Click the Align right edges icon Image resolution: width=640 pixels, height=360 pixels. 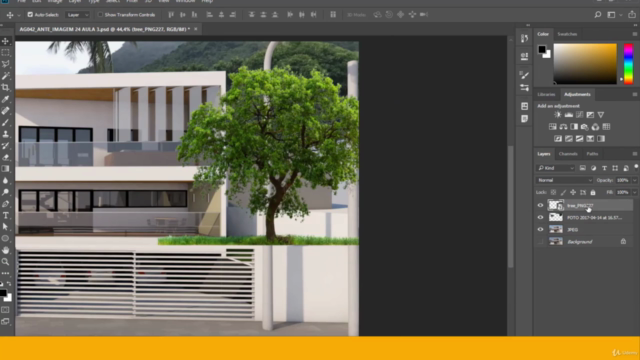pyautogui.click(x=233, y=15)
